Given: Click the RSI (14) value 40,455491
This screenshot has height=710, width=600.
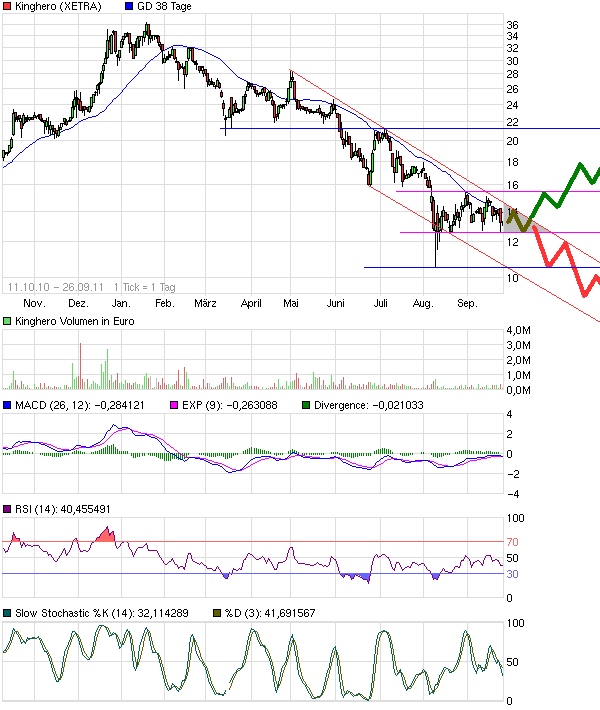Looking at the screenshot, I should [85, 509].
